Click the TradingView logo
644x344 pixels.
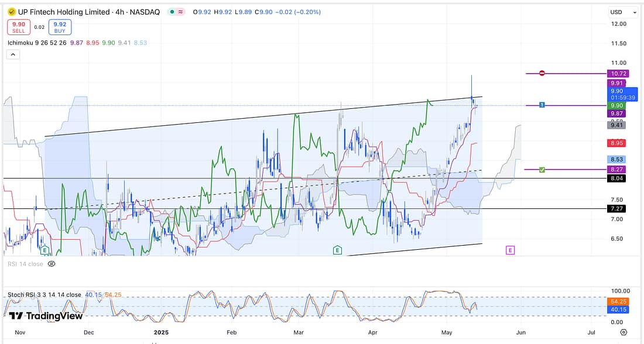coord(46,315)
